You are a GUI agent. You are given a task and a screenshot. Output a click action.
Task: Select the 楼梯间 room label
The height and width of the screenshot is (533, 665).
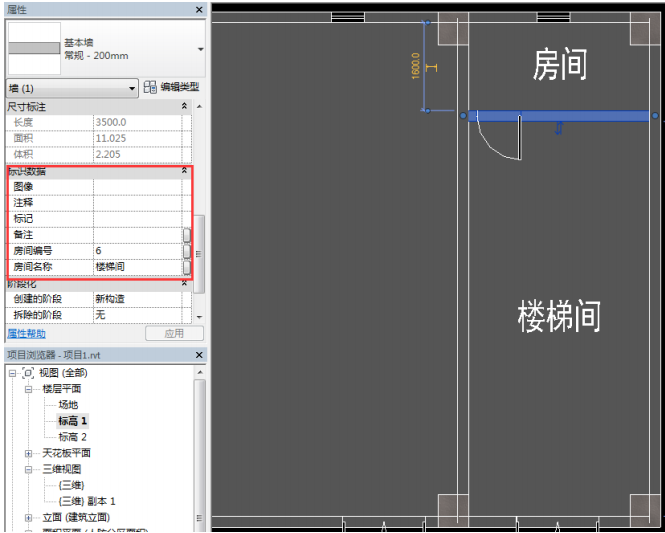click(x=559, y=316)
